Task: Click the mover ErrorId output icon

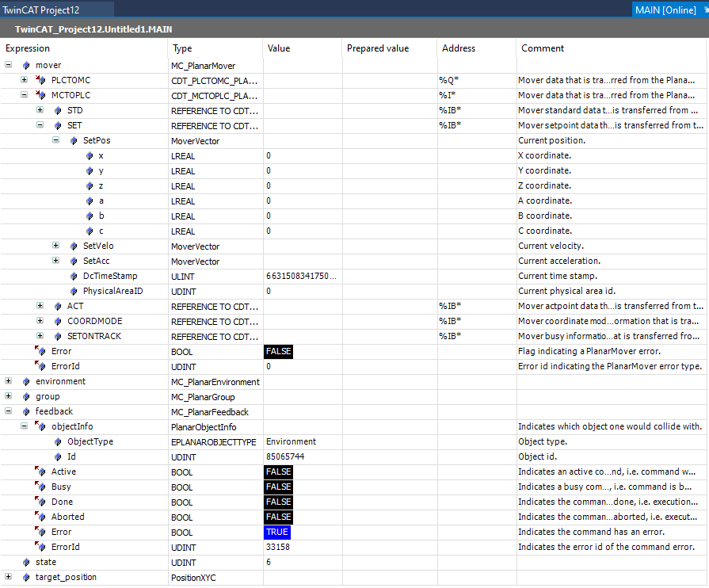Action: coord(40,366)
